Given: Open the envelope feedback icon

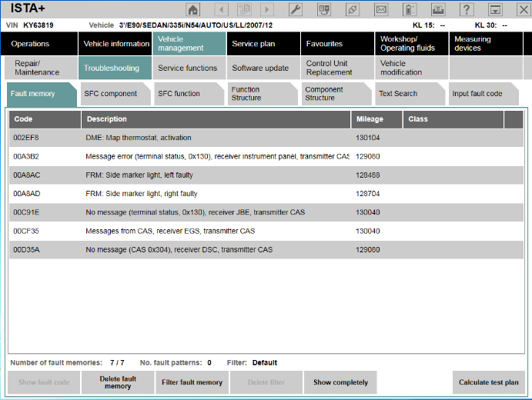Looking at the screenshot, I should [x=381, y=9].
